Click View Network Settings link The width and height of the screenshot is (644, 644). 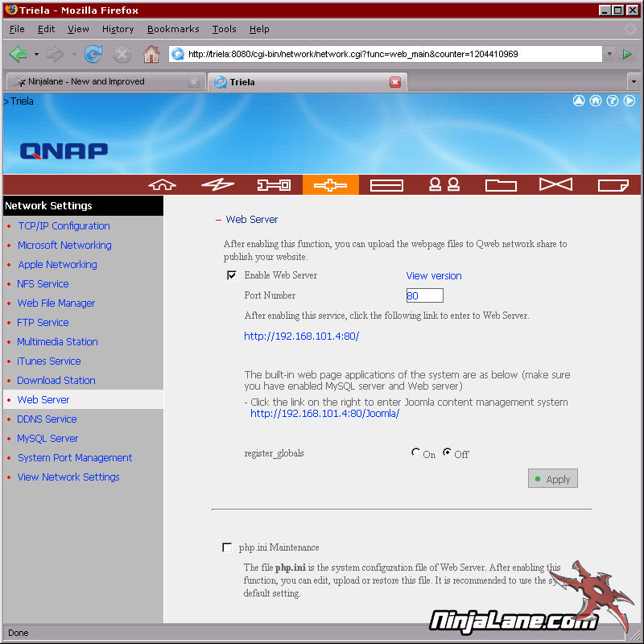(68, 477)
